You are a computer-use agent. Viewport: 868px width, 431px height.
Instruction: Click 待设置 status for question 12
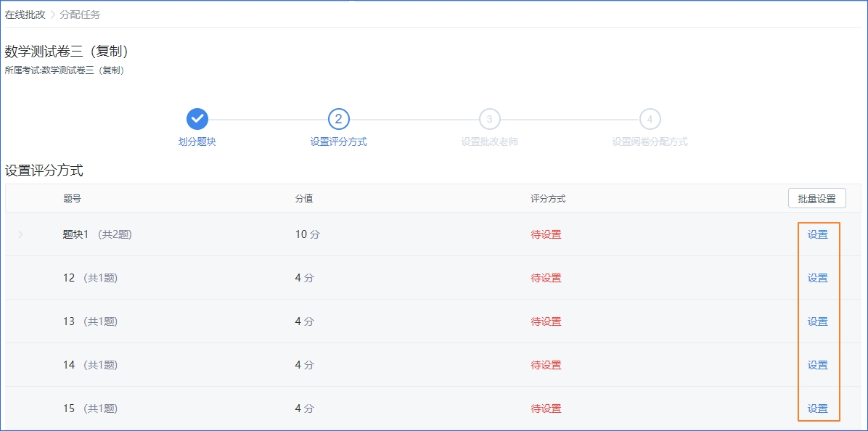[546, 278]
